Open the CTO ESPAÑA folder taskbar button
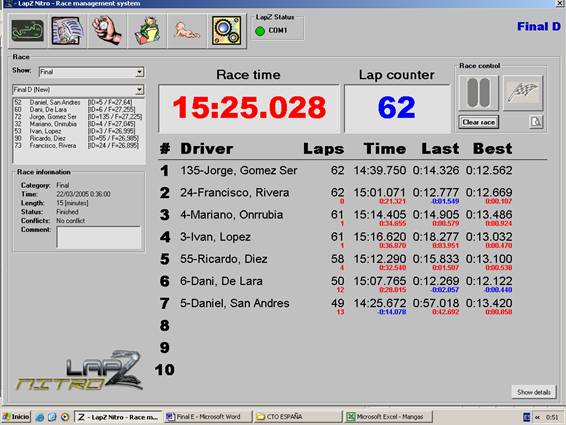The image size is (566, 425). 297,417
